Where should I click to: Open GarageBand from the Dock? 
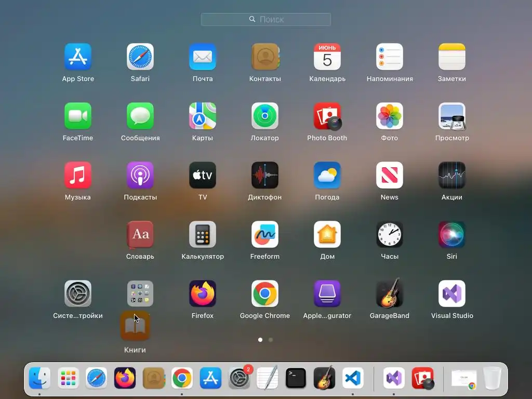pos(324,378)
